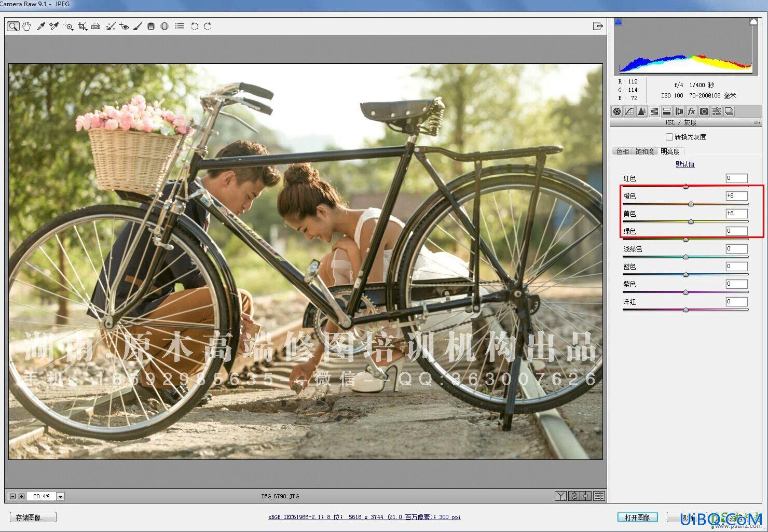The width and height of the screenshot is (768, 532).
Task: Click the 黄色 value field showing +8
Action: (x=736, y=214)
